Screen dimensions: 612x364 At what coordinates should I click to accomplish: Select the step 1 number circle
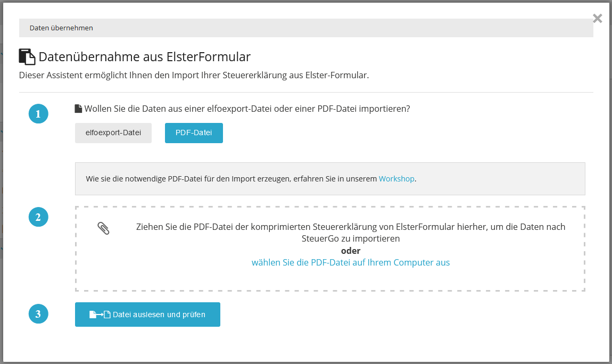(38, 114)
